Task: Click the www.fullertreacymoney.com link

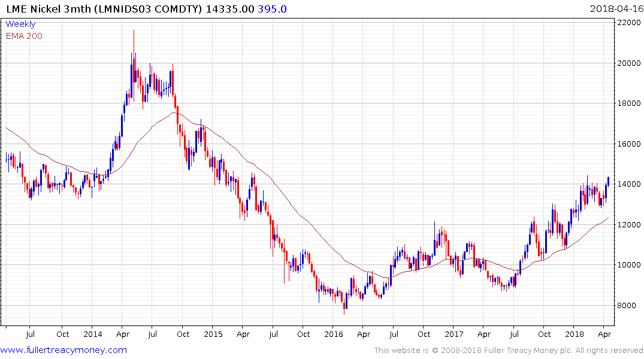Action: point(64,350)
